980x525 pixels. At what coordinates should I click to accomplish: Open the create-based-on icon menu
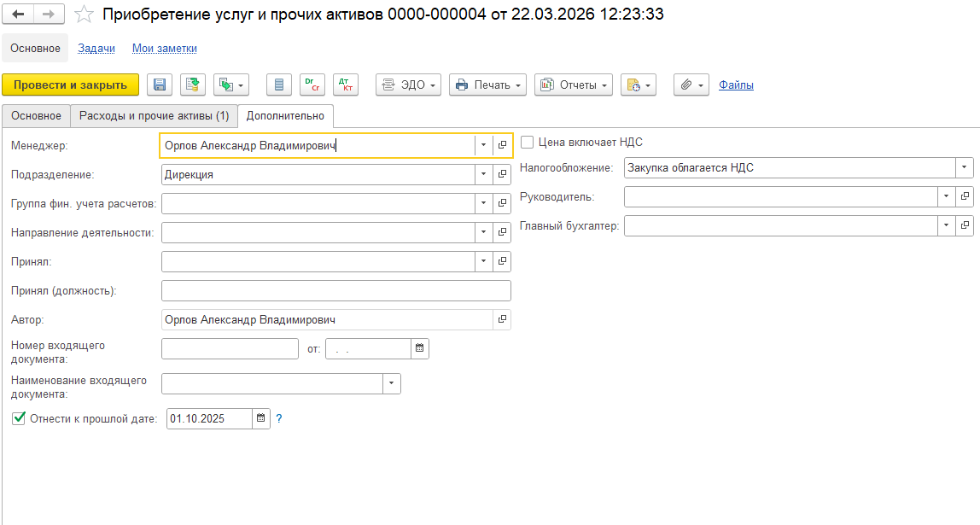click(x=230, y=85)
